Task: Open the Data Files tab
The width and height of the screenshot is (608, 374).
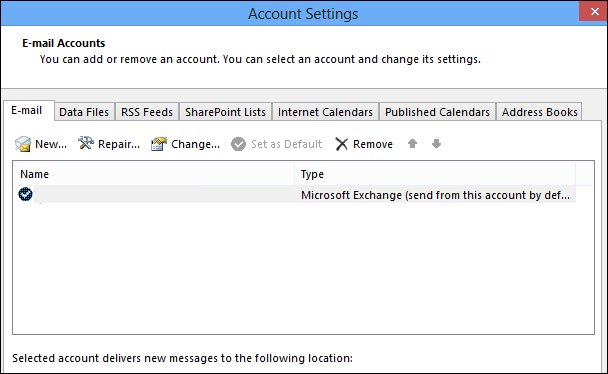Action: (x=84, y=112)
